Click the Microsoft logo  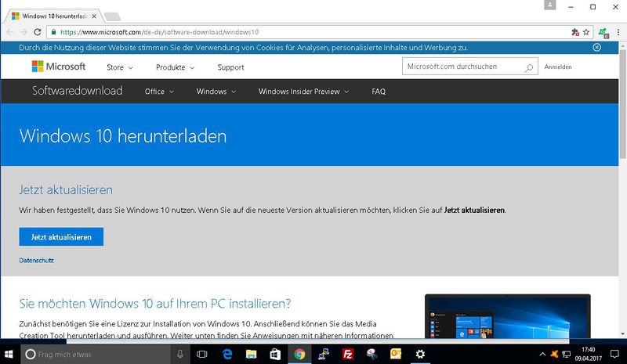click(58, 66)
